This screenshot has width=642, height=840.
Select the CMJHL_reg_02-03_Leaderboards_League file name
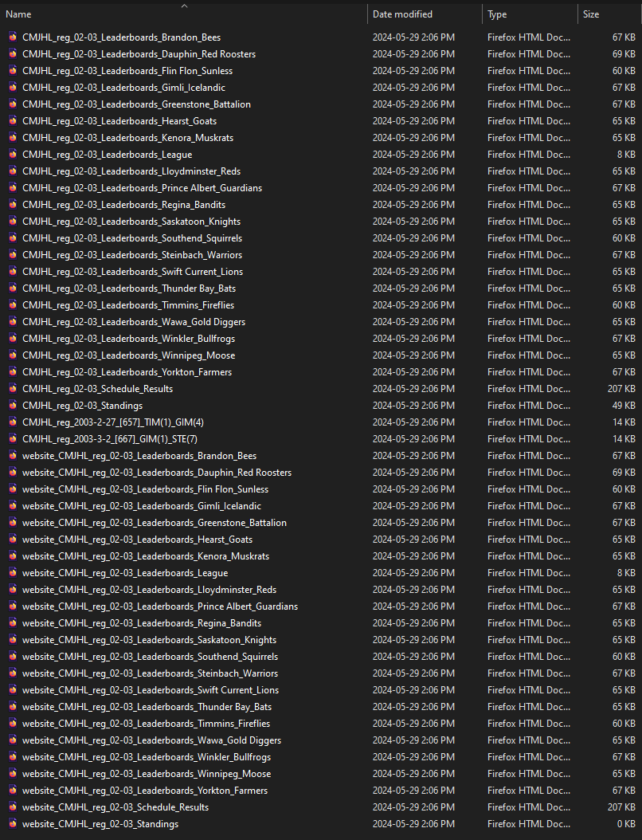coord(108,155)
